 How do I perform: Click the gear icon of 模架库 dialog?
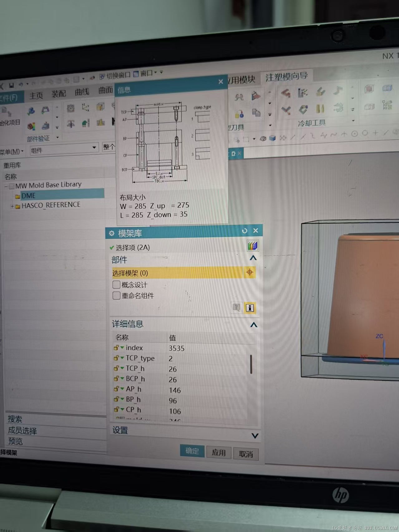pos(112,233)
